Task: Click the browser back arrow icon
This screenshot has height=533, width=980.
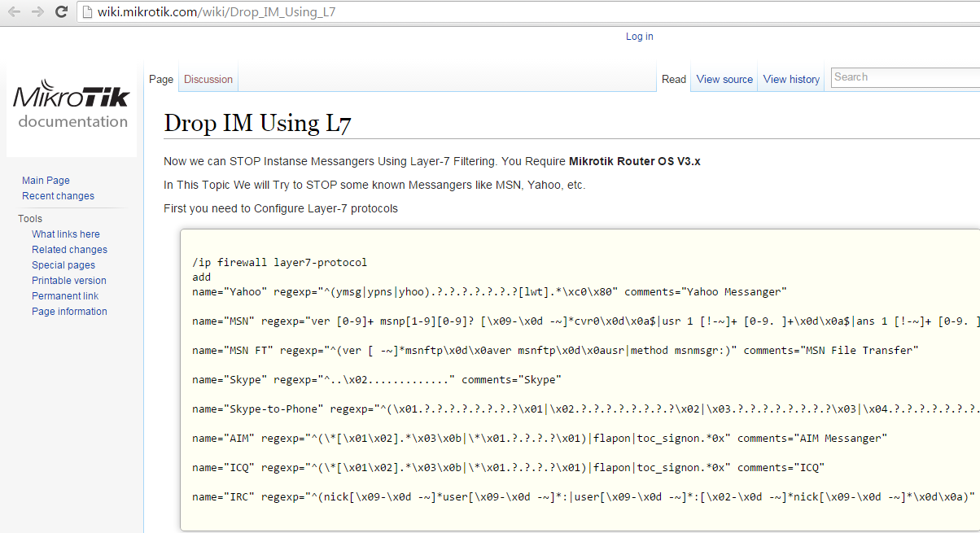Action: click(x=14, y=12)
